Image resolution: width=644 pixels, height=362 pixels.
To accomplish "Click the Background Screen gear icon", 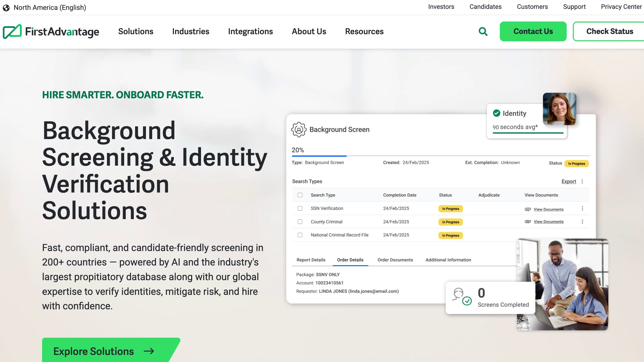I will coord(298,129).
